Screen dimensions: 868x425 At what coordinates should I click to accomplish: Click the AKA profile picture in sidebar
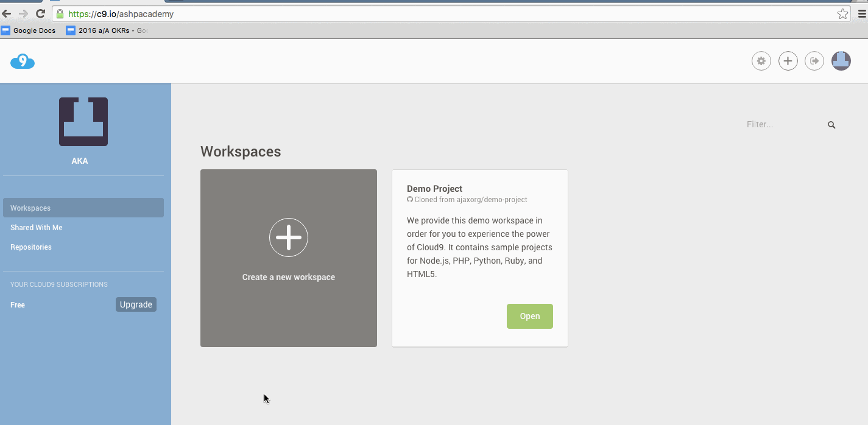click(x=83, y=122)
